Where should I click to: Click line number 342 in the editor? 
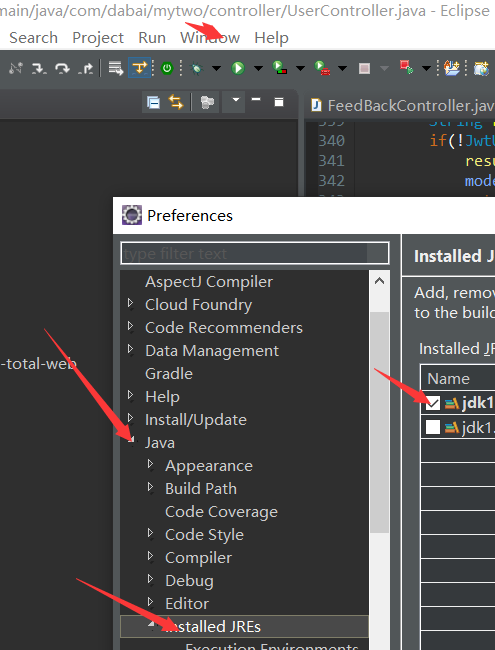331,181
